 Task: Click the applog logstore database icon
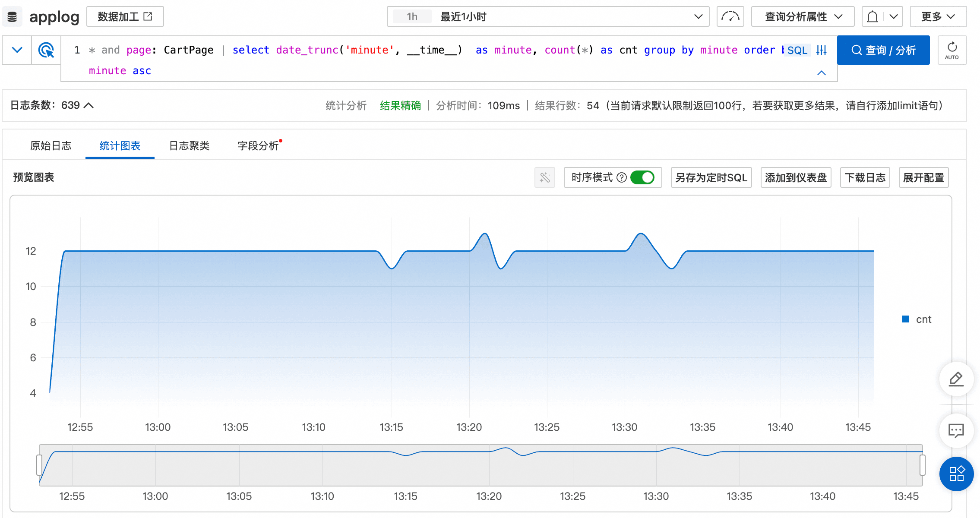tap(12, 17)
